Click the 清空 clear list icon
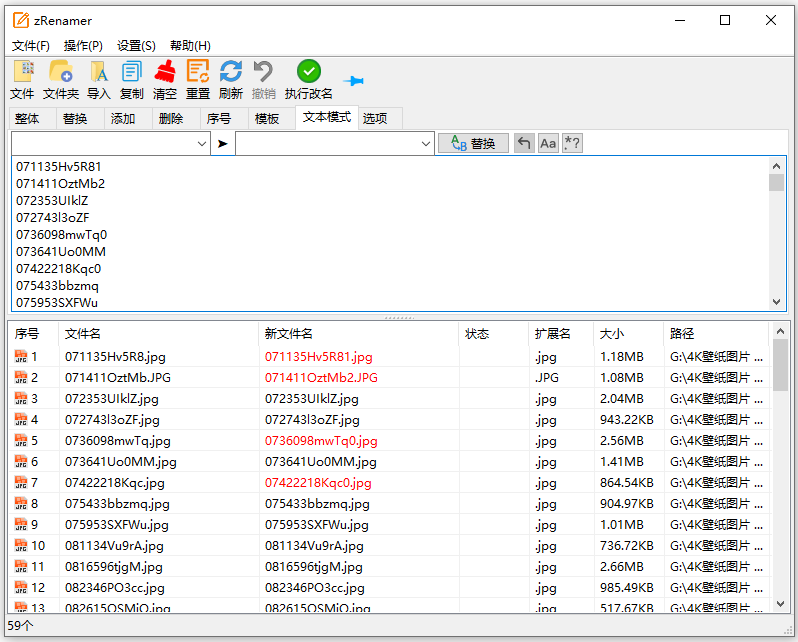 (165, 72)
